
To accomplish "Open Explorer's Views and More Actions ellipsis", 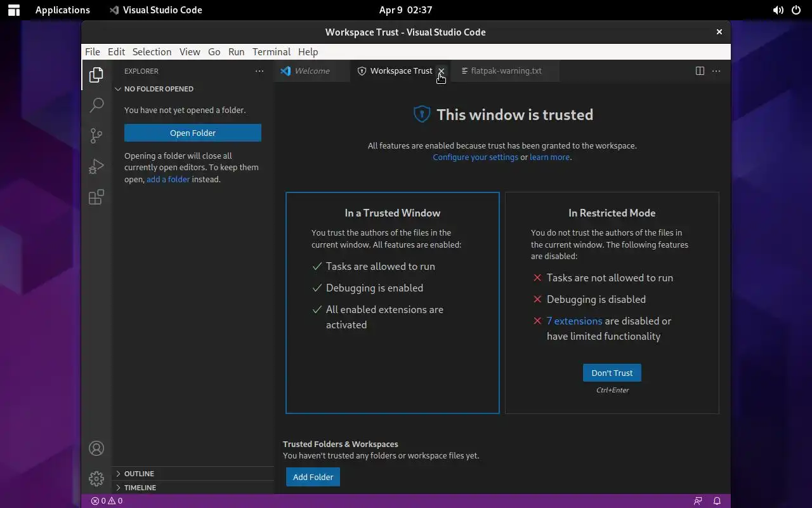I will (259, 71).
